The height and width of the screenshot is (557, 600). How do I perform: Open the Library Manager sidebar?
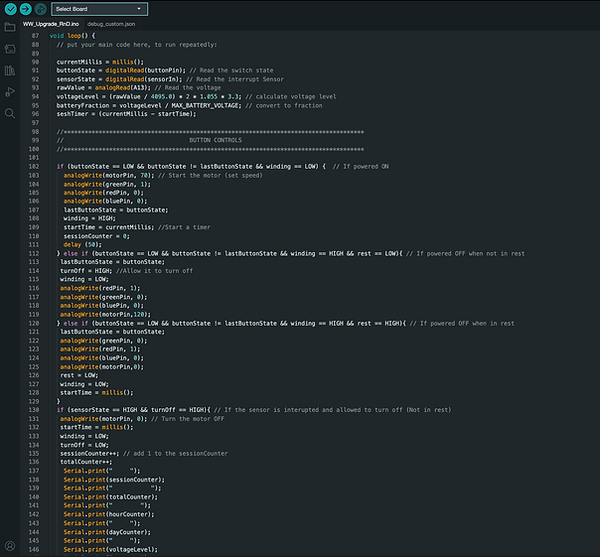tap(10, 71)
